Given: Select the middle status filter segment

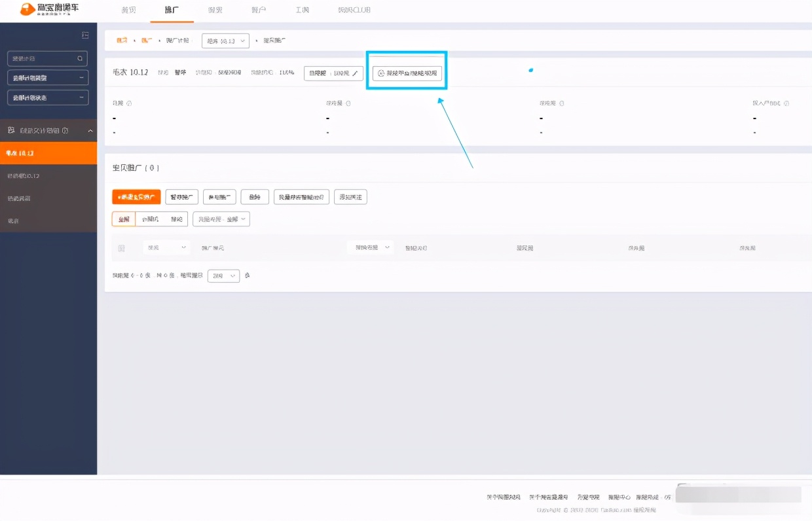Looking at the screenshot, I should pyautogui.click(x=150, y=219).
